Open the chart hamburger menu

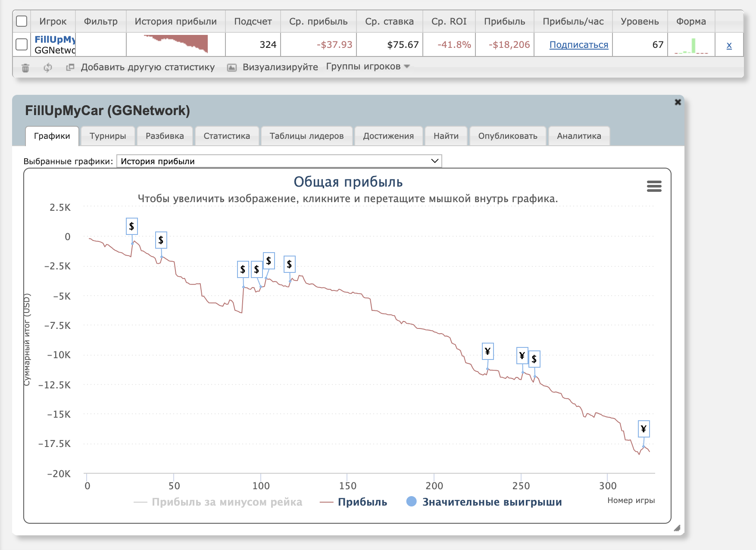pos(654,186)
